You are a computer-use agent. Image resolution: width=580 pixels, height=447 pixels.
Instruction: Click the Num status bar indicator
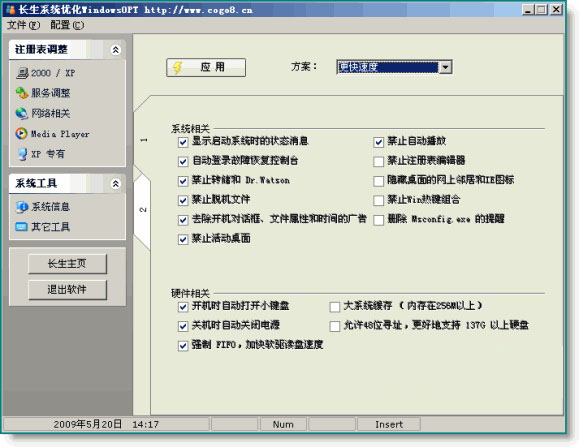[283, 424]
